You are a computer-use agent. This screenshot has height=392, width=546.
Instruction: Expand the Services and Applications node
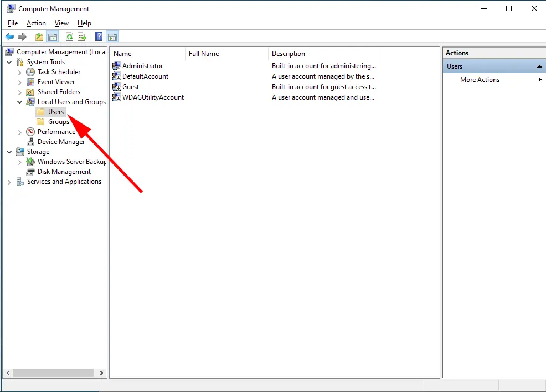coord(9,182)
